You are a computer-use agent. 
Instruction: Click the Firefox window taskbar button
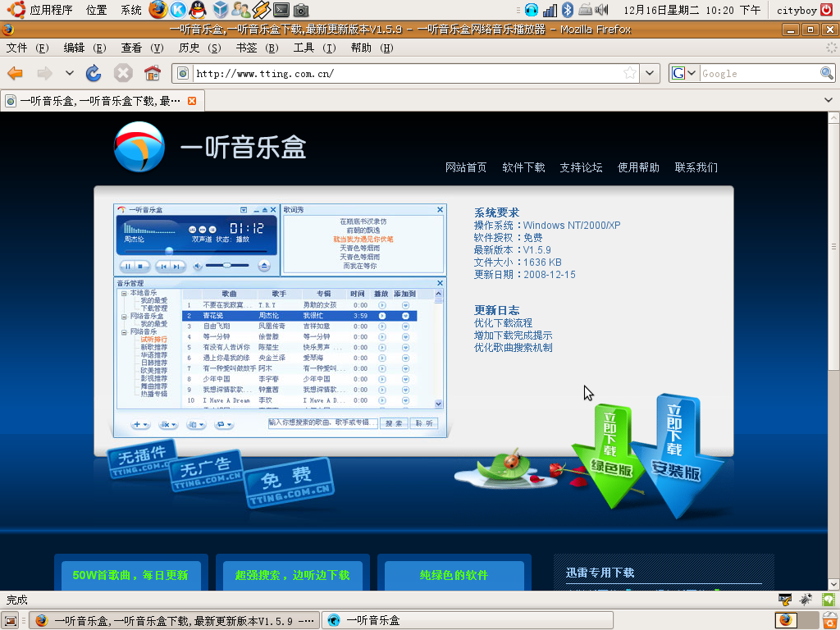(x=175, y=620)
